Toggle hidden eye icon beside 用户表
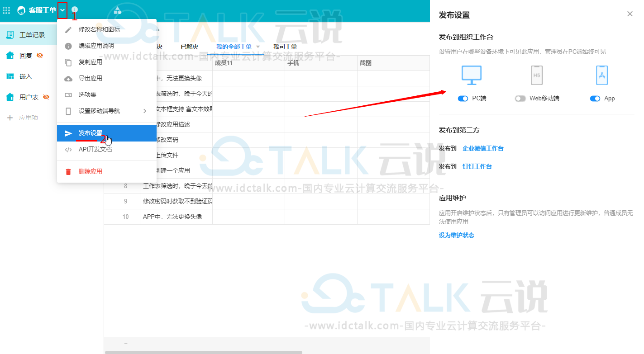Viewport: 644px width, 354px height. (46, 97)
